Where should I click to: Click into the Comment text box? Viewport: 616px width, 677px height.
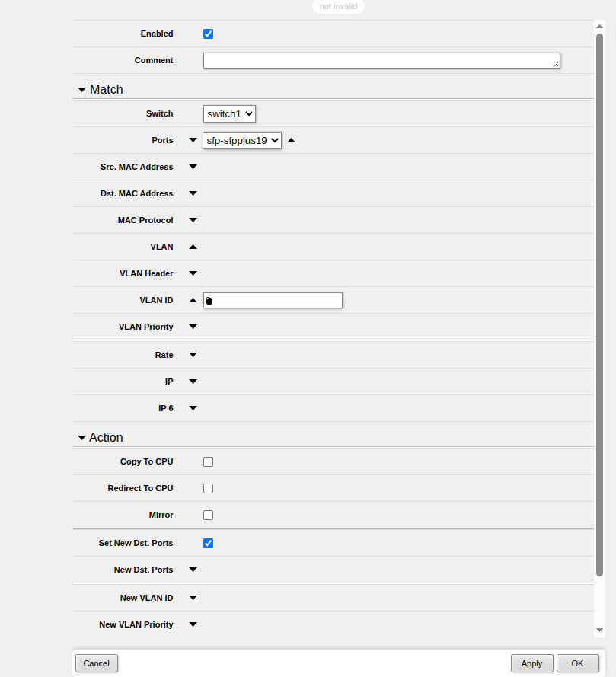(x=381, y=60)
